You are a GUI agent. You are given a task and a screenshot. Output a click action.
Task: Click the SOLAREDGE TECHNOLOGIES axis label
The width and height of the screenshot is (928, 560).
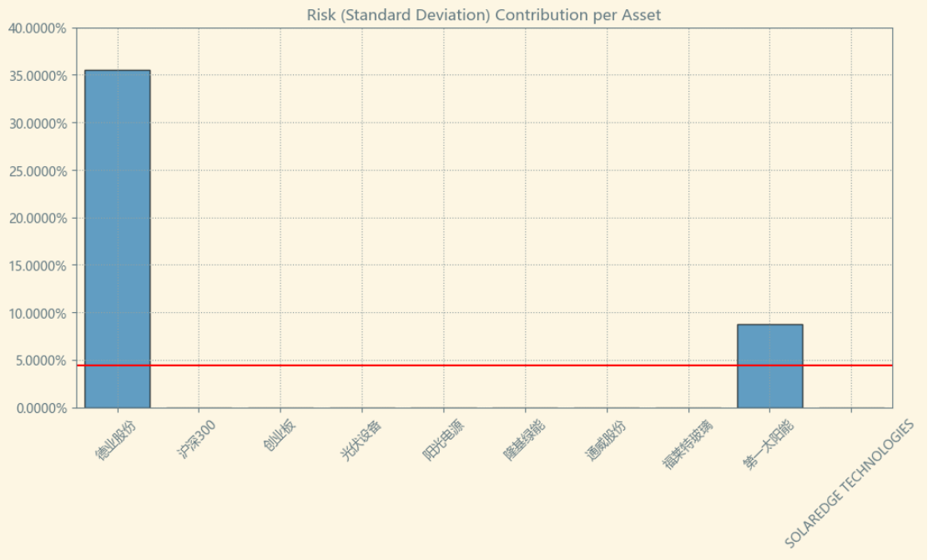[x=849, y=484]
